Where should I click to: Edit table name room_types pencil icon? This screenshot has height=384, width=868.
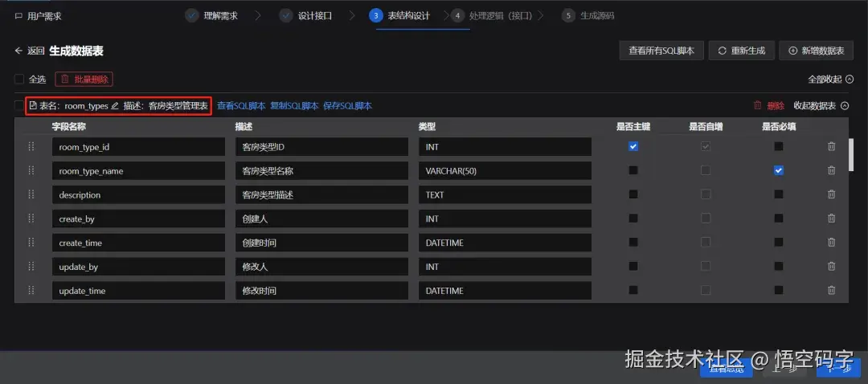click(115, 106)
